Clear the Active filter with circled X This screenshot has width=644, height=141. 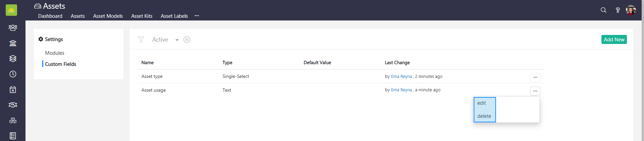point(187,40)
